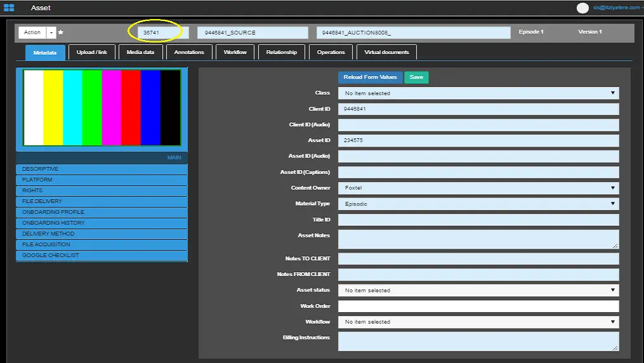This screenshot has height=363, width=644.
Task: Switch to the Media data tab
Action: [140, 52]
